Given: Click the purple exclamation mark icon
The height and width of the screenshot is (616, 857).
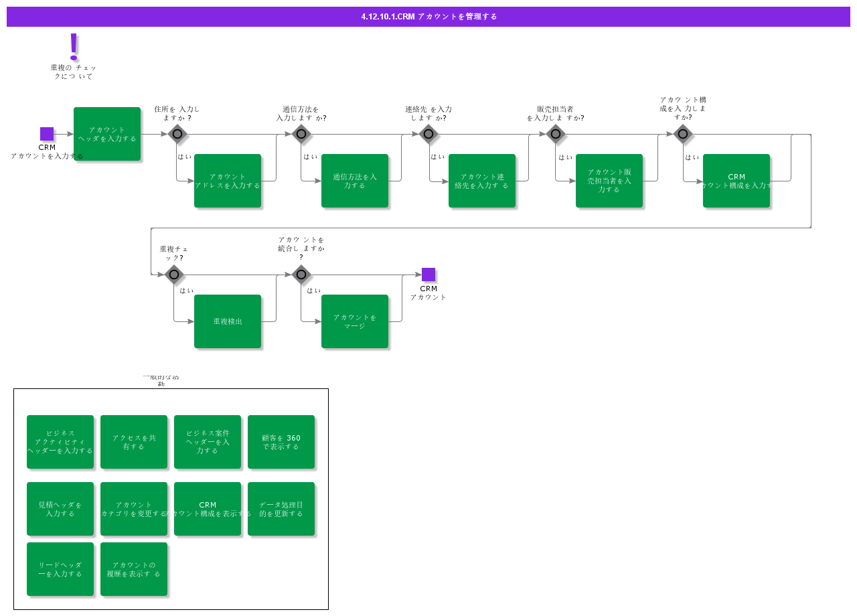Looking at the screenshot, I should click(x=74, y=47).
